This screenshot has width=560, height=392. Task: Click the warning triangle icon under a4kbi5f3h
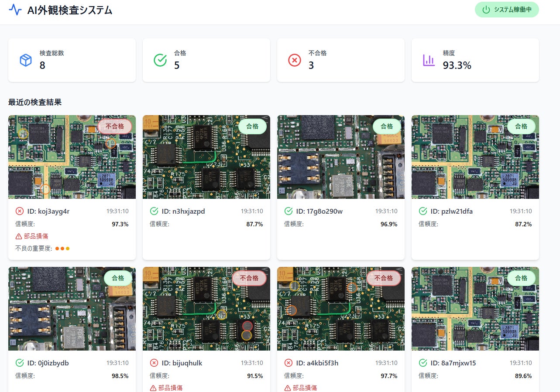click(288, 388)
